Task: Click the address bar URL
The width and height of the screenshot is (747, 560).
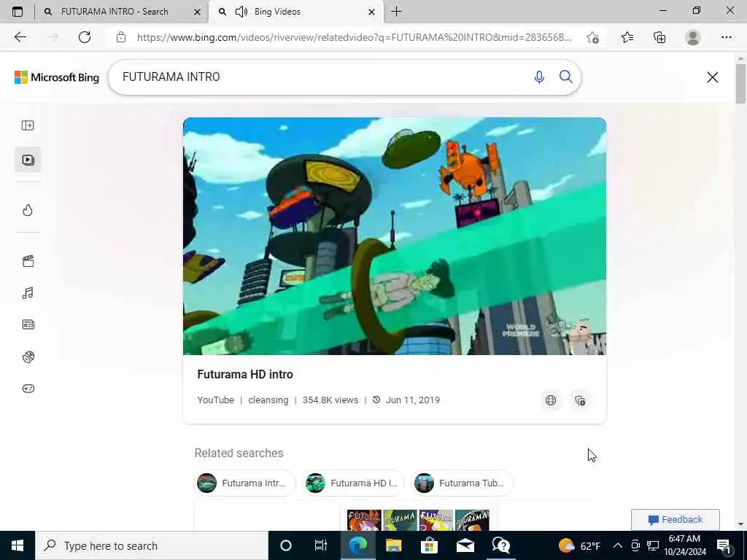Action: tap(354, 37)
